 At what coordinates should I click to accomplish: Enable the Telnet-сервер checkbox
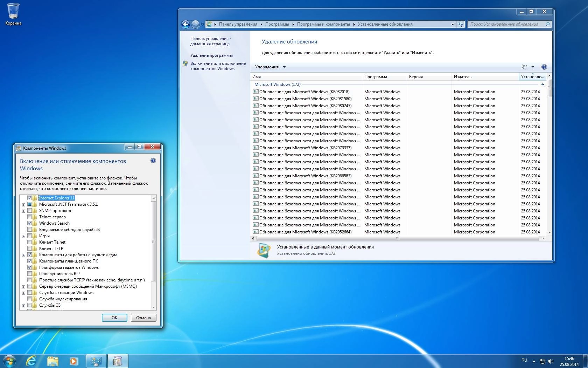[x=29, y=217]
